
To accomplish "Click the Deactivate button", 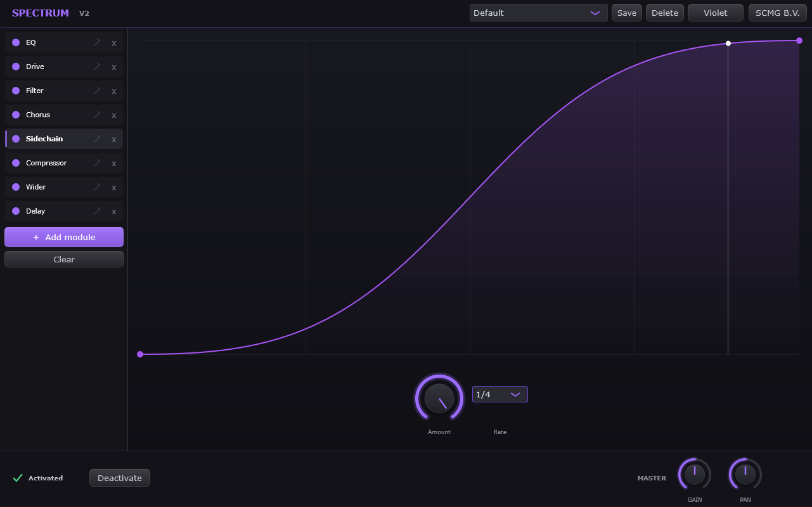I will click(x=120, y=478).
